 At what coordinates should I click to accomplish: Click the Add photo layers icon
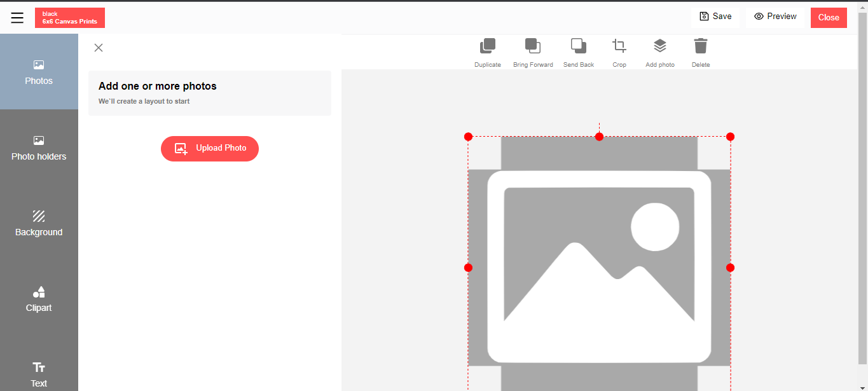660,53
